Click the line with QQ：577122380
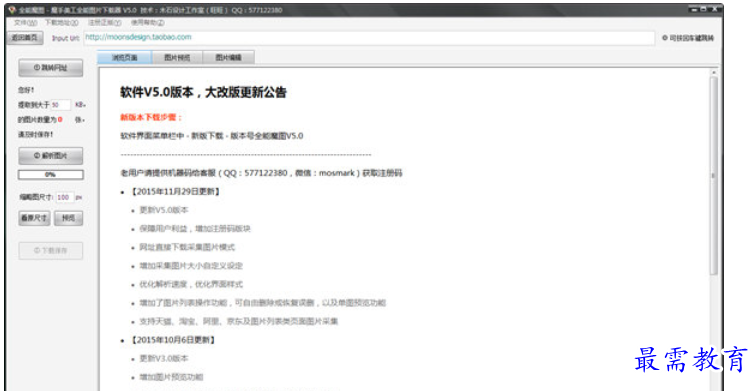Viewport: 756px width, 391px height. (261, 173)
